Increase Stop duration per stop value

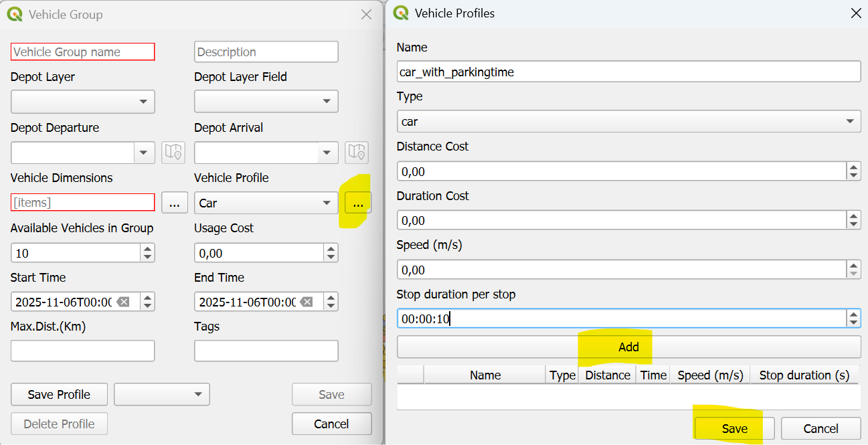click(853, 314)
